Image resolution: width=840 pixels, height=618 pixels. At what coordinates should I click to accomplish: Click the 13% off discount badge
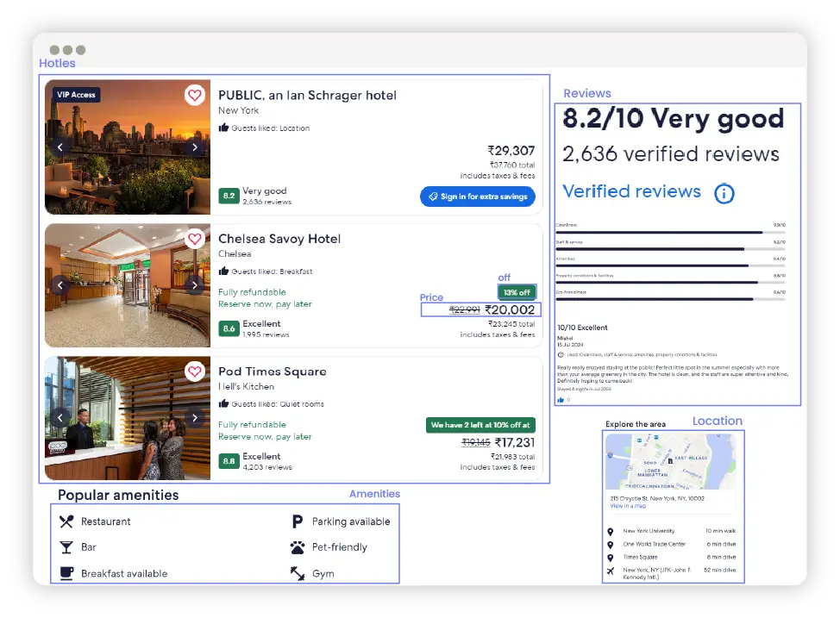[517, 292]
